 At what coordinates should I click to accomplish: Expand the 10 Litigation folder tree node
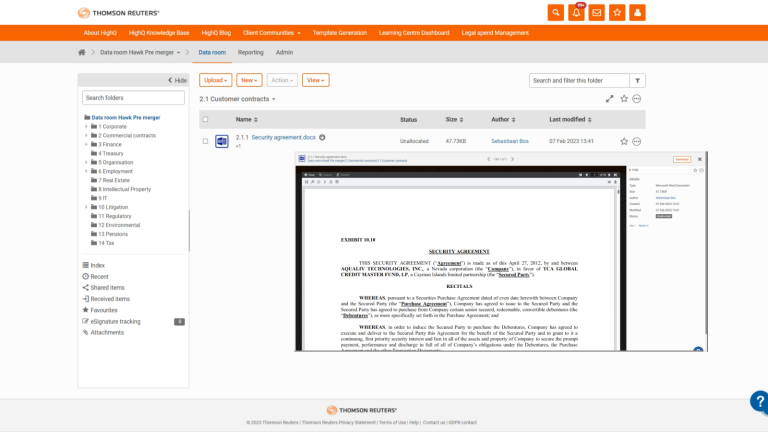(86, 207)
